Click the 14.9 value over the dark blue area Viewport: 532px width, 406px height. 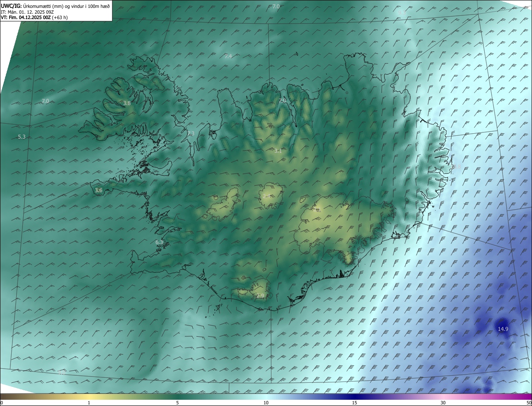[x=503, y=329]
